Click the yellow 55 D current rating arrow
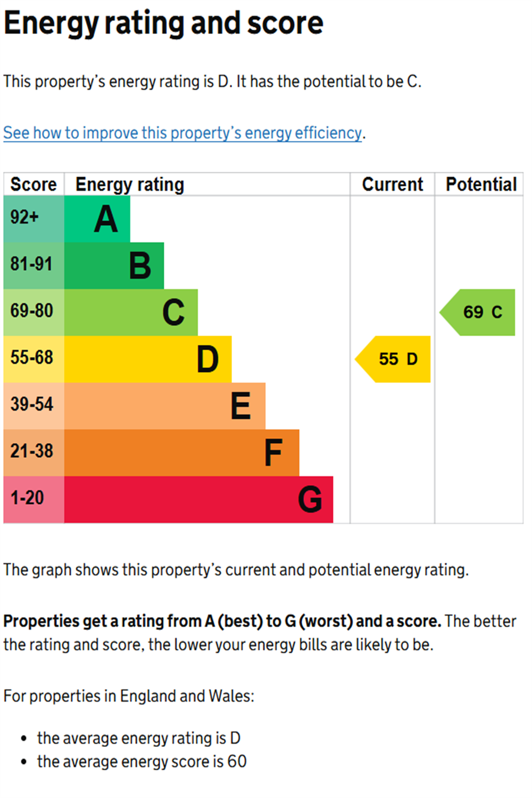 (x=395, y=359)
